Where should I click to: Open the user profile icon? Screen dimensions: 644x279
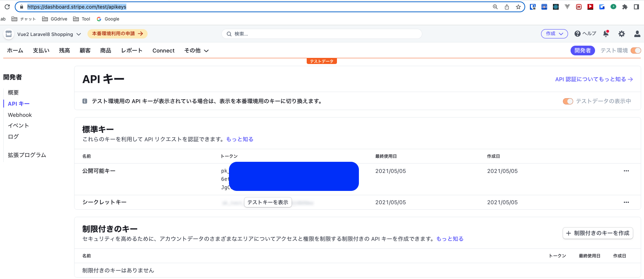click(637, 34)
